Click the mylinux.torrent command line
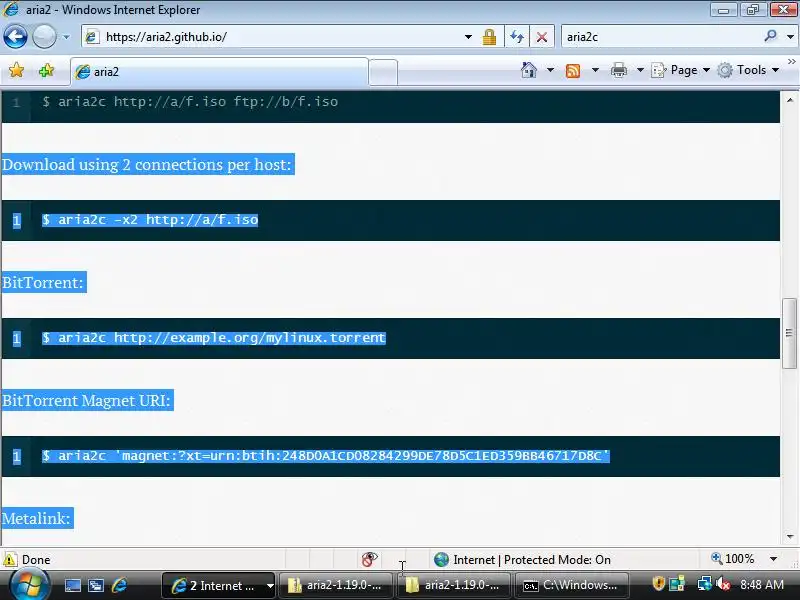The height and width of the screenshot is (600, 800). pyautogui.click(x=214, y=338)
